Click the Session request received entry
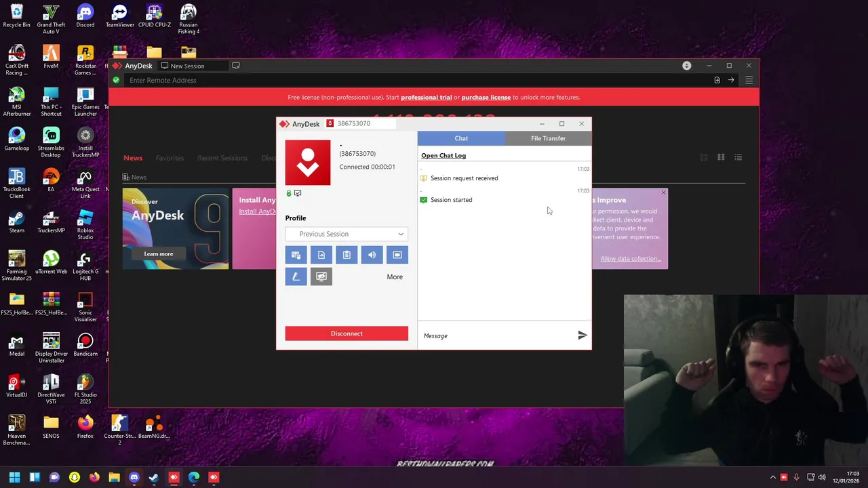 464,178
